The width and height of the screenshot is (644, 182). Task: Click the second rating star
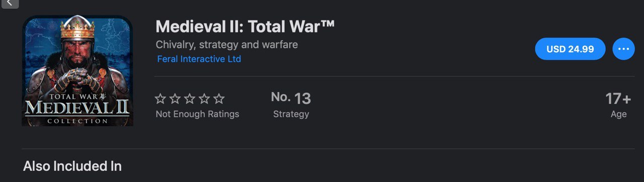click(x=175, y=99)
